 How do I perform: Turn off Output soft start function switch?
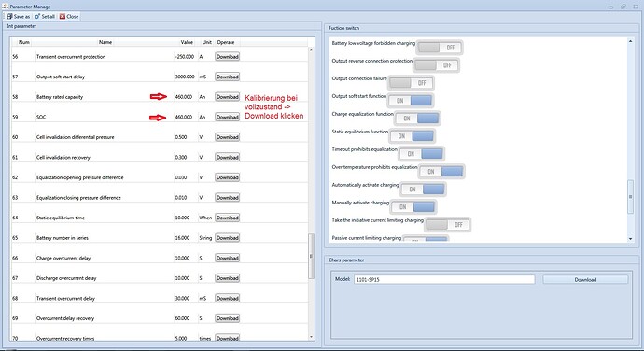tap(411, 101)
